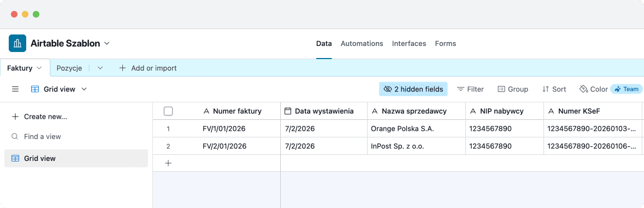Select cell 1234567890-20260106-...
The image size is (644, 208).
tap(594, 146)
